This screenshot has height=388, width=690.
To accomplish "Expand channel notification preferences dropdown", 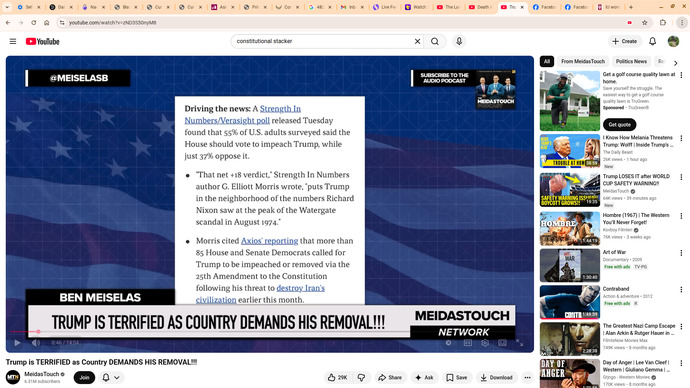I will coord(117,377).
